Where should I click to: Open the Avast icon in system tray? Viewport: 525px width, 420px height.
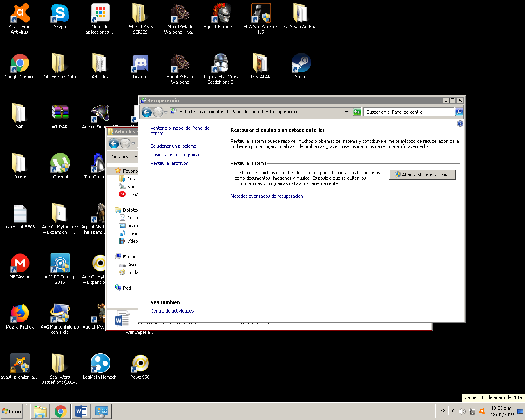[482, 411]
